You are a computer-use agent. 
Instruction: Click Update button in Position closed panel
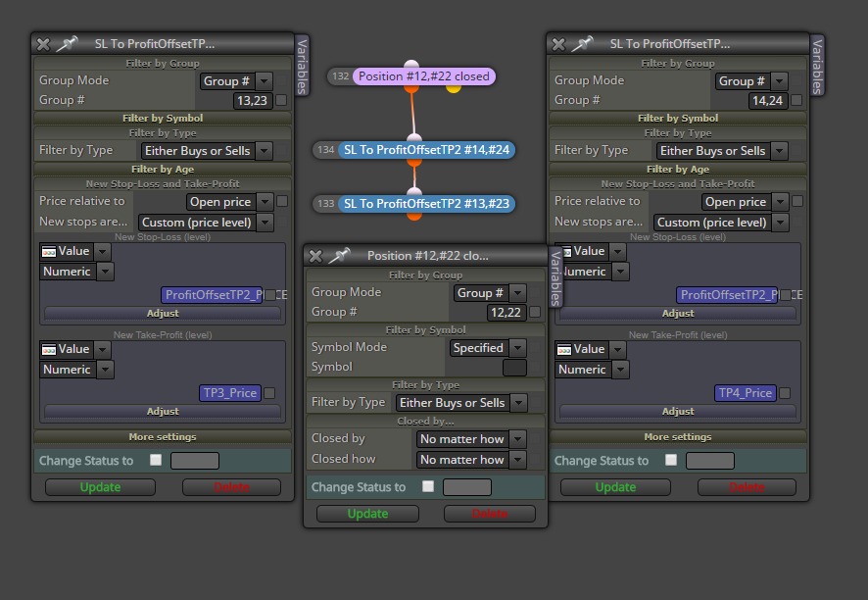pyautogui.click(x=367, y=514)
